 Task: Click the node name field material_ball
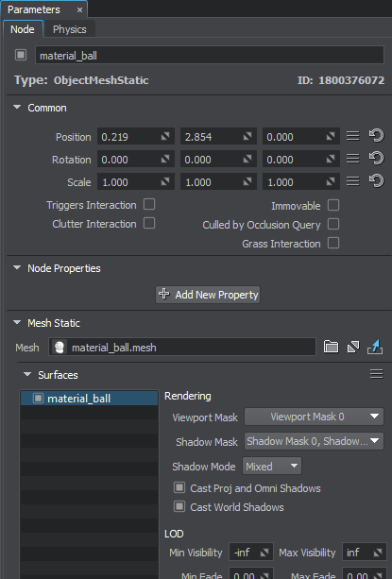point(210,56)
